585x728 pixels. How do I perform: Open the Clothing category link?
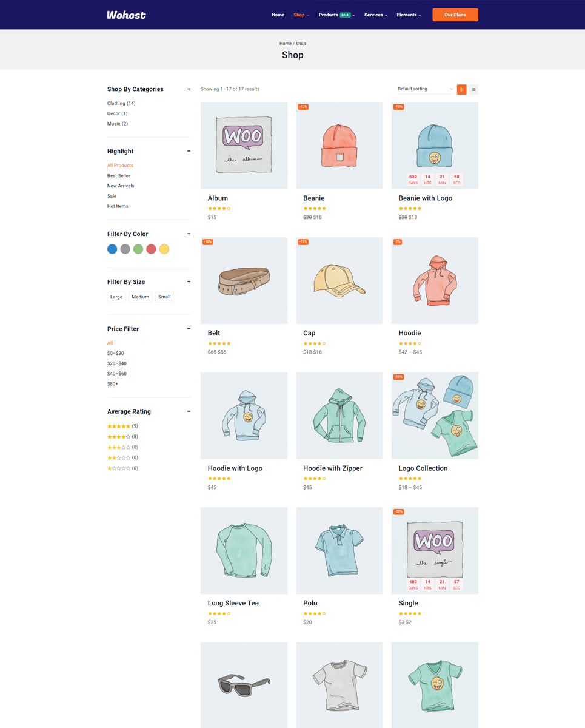[x=121, y=103]
